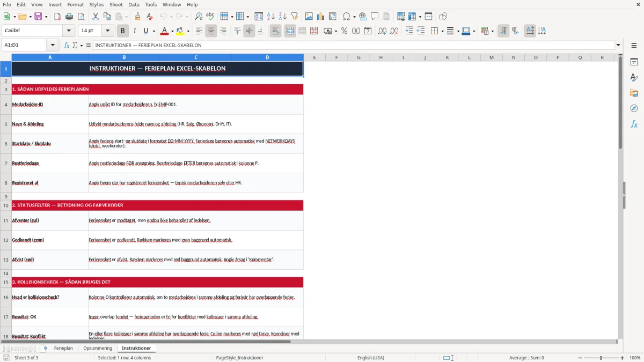
Task: Expand the formula bar
Action: click(x=618, y=46)
